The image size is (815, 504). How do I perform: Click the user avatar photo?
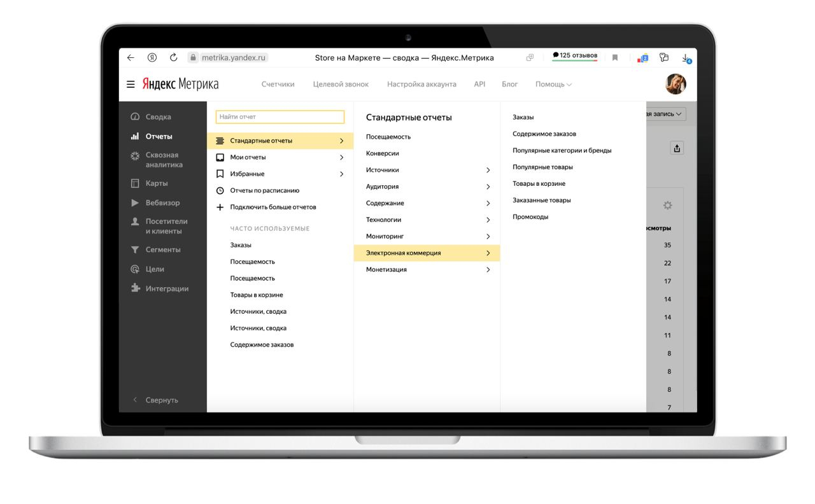click(x=676, y=83)
